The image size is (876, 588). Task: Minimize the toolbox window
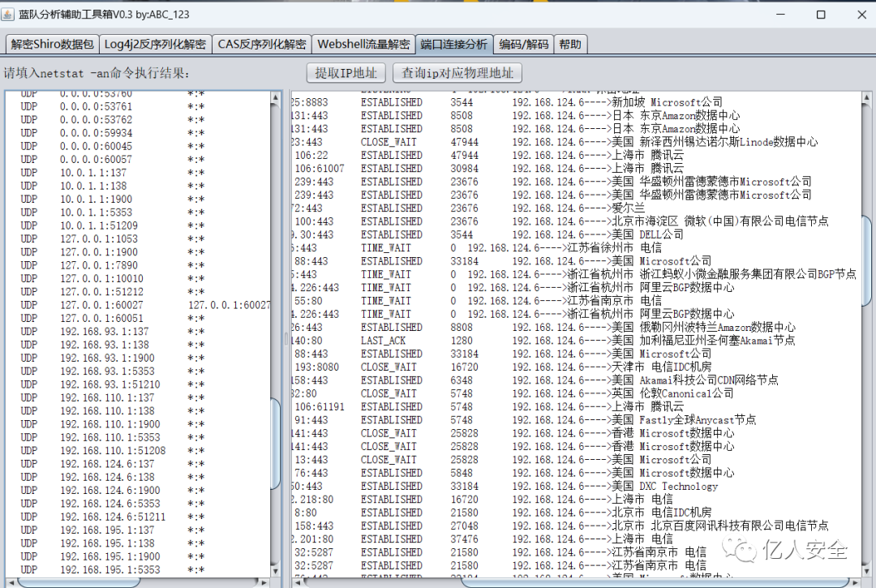click(x=780, y=15)
